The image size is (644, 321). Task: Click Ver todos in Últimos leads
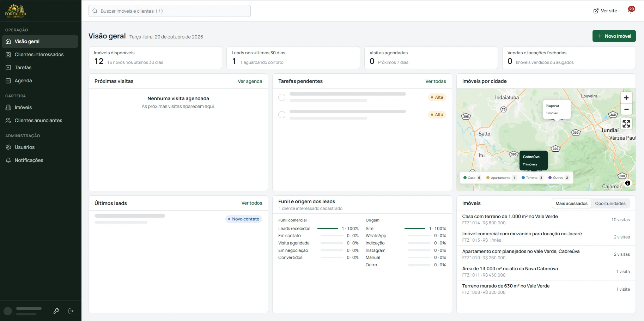pyautogui.click(x=252, y=203)
